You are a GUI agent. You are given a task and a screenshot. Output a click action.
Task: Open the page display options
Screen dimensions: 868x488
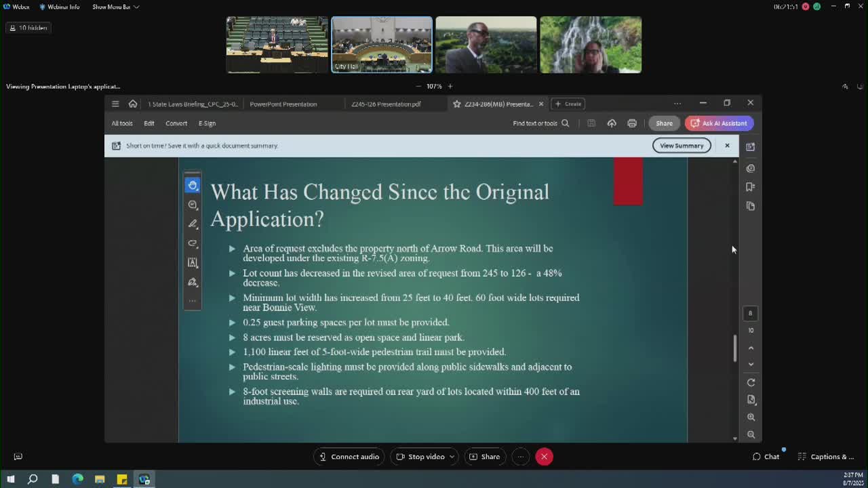(751, 400)
